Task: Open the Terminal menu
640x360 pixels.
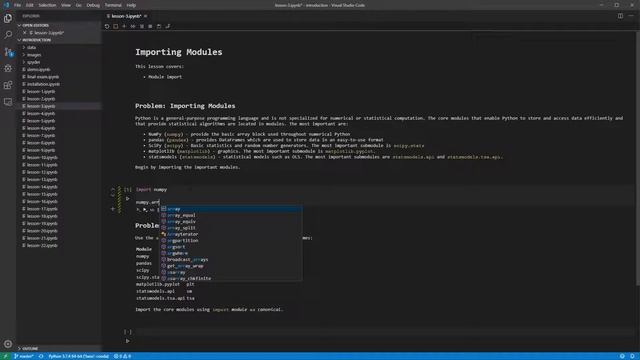Action: [113, 5]
